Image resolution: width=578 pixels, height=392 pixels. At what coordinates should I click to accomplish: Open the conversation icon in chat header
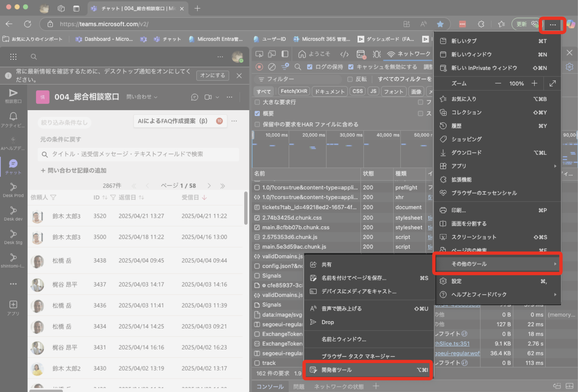[195, 97]
